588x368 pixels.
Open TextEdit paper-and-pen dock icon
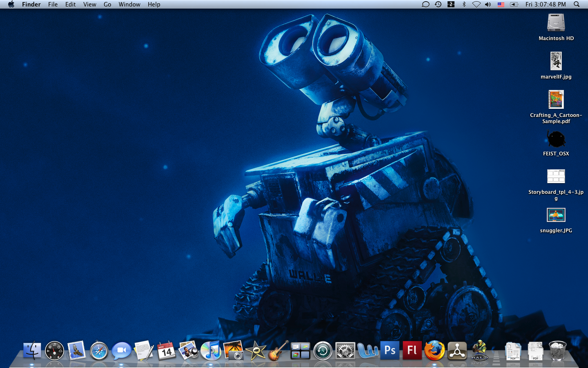pyautogui.click(x=144, y=350)
